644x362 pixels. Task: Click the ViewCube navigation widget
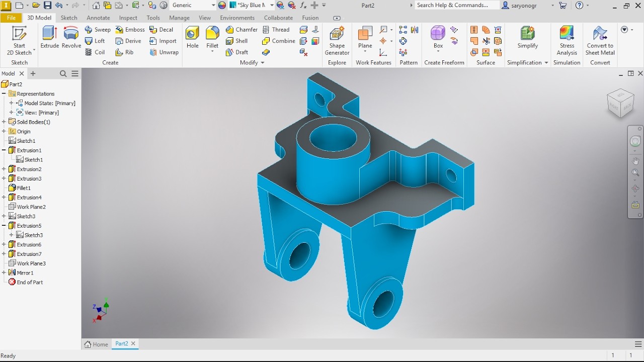pyautogui.click(x=620, y=103)
